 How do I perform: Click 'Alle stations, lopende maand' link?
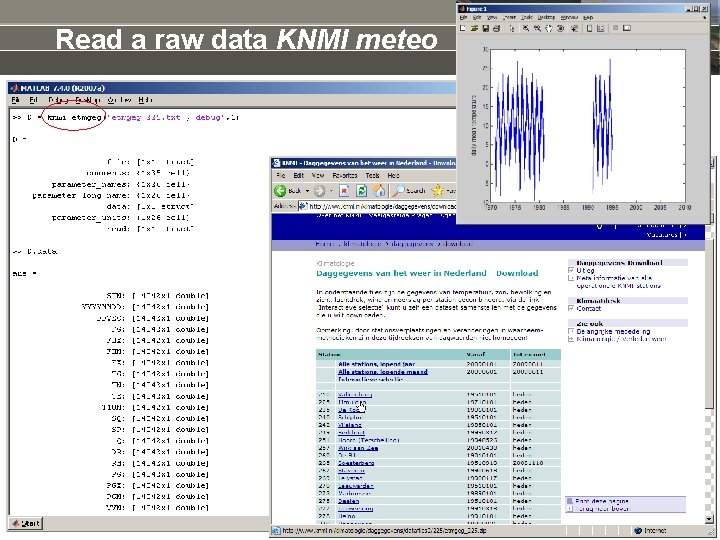(x=382, y=372)
